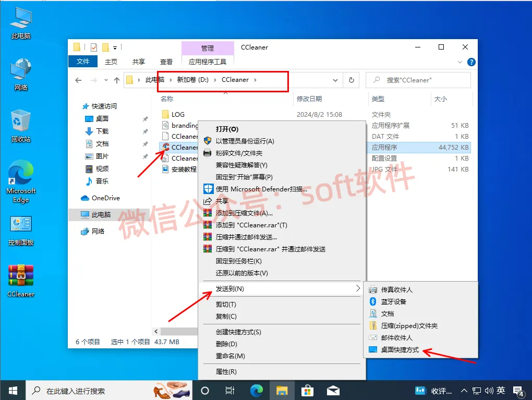Viewport: 532px width, 400px height.
Task: Expand the Send to (发送到) submenu
Action: 282,289
